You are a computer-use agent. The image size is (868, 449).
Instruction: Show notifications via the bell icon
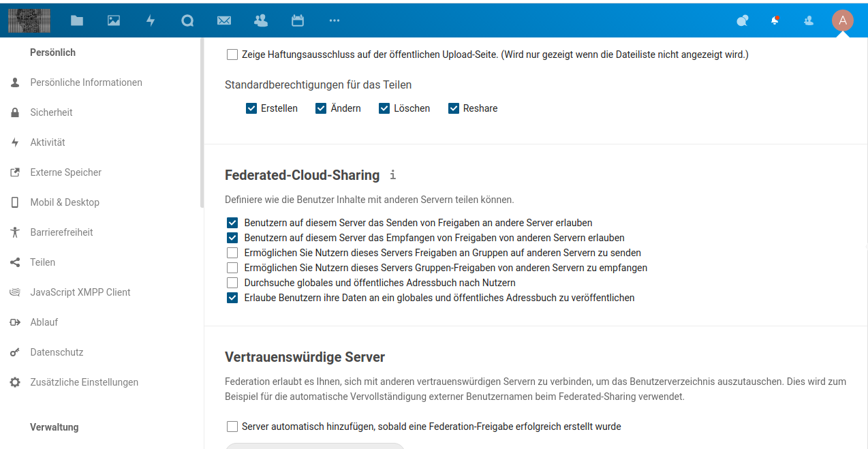click(775, 20)
